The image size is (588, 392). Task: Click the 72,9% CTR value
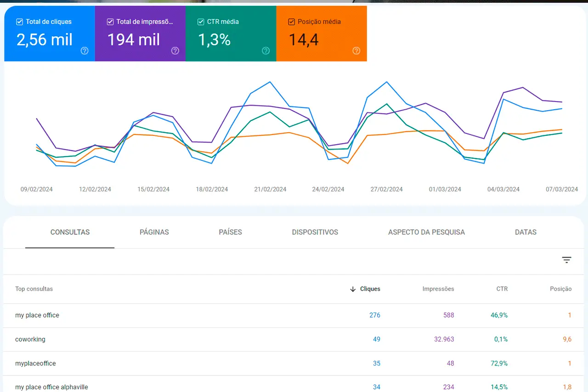coord(499,363)
